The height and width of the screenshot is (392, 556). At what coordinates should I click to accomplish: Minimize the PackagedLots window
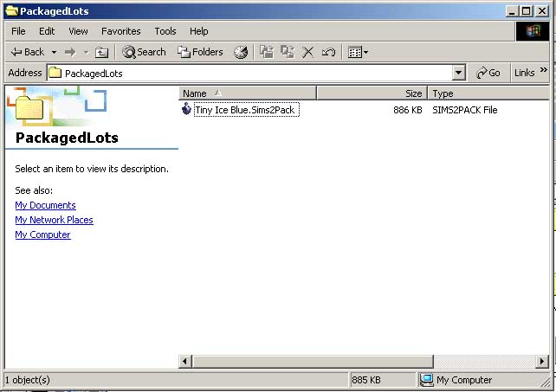pos(511,11)
